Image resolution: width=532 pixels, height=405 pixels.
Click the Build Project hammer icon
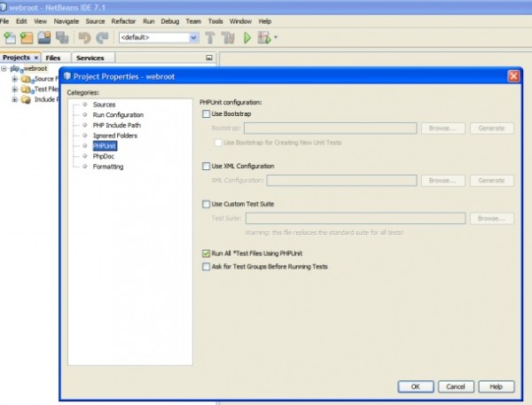tap(210, 37)
